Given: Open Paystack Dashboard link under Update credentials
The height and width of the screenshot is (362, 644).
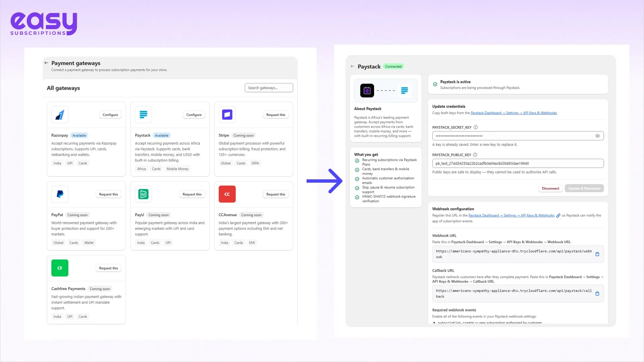Looking at the screenshot, I should point(514,113).
